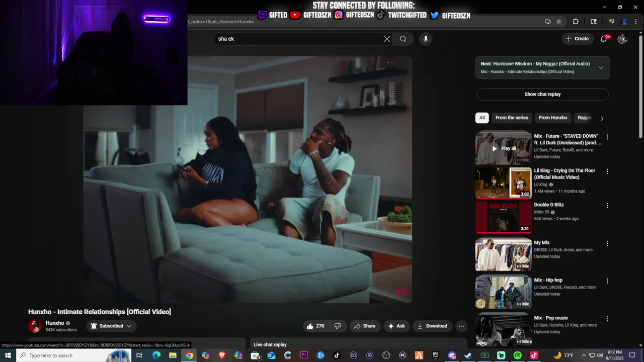Open more actions for the video

click(461, 326)
